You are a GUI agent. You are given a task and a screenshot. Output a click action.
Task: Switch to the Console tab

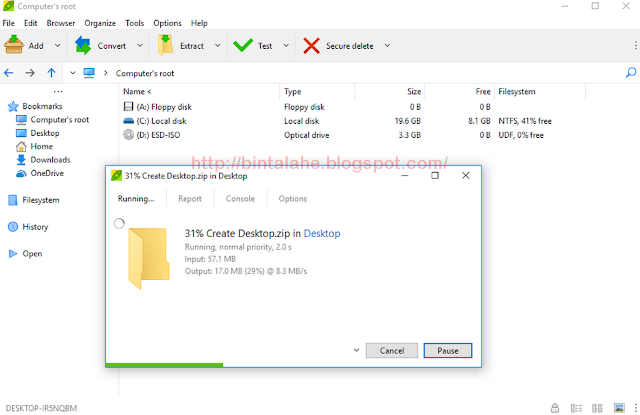click(x=240, y=199)
